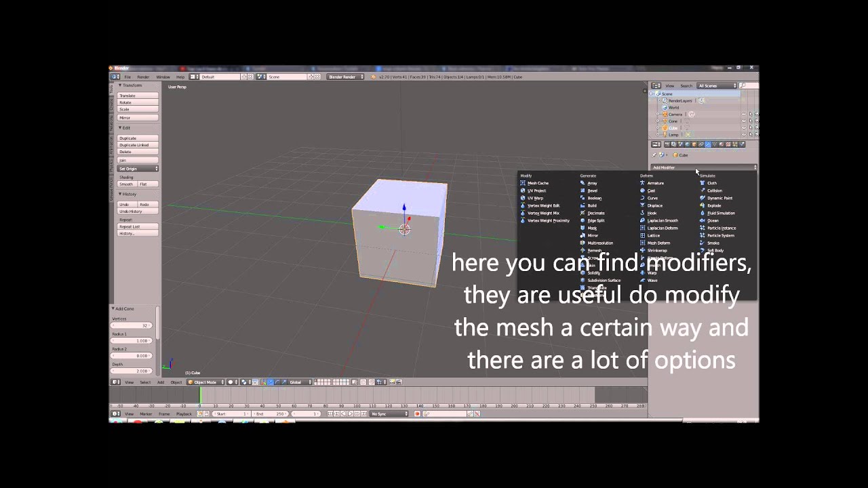
Task: Toggle visibility eye for Cone
Action: point(744,121)
